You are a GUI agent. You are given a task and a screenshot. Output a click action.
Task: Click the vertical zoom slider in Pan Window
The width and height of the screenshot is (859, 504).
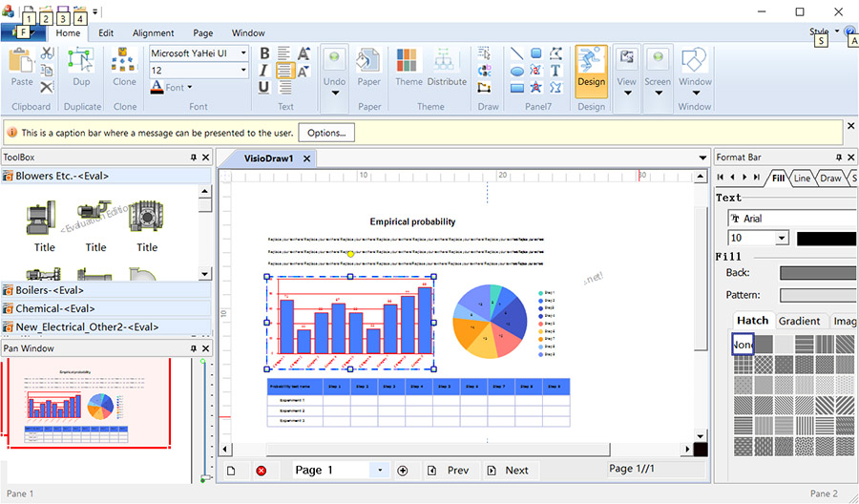pos(203,420)
